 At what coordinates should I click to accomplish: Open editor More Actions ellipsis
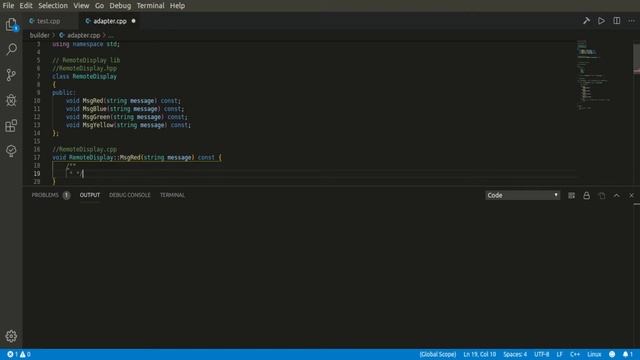coord(631,21)
